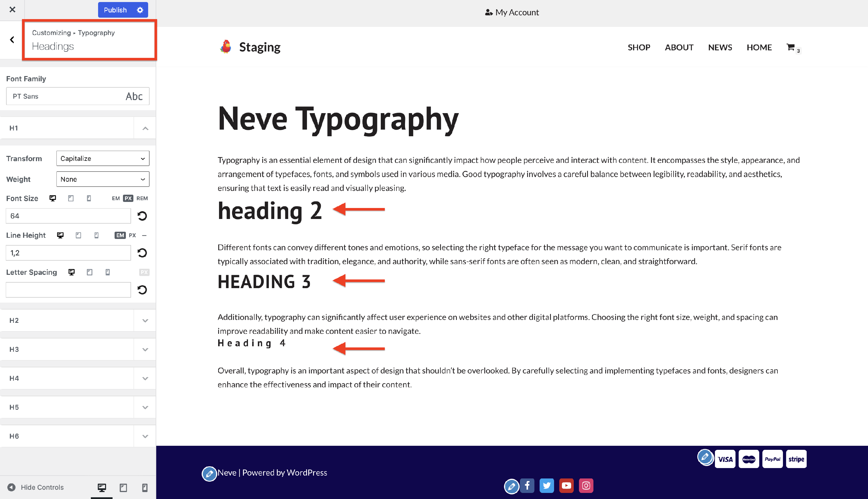
Task: Go back to Typography panel
Action: tap(12, 40)
